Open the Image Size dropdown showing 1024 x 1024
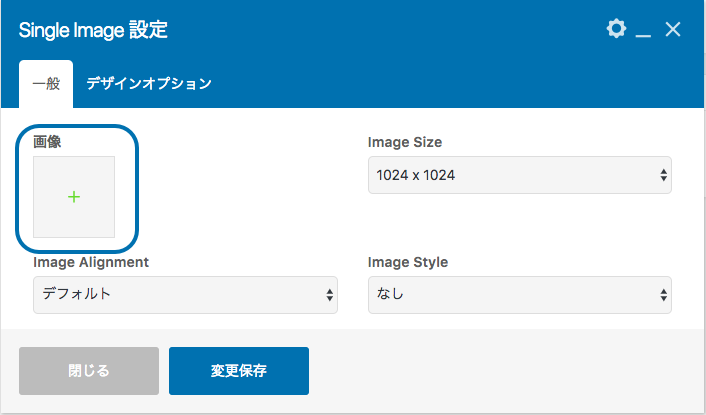Image resolution: width=706 pixels, height=415 pixels. (x=519, y=175)
